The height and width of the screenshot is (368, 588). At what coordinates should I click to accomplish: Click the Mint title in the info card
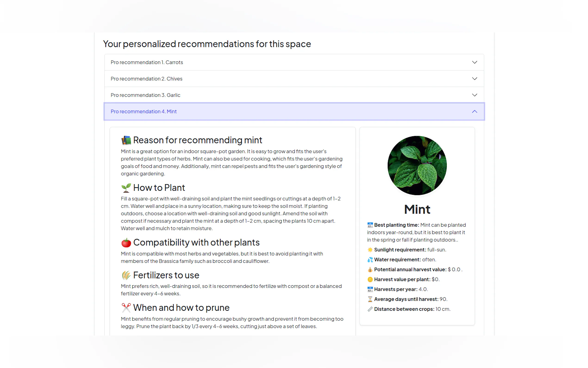coord(417,209)
